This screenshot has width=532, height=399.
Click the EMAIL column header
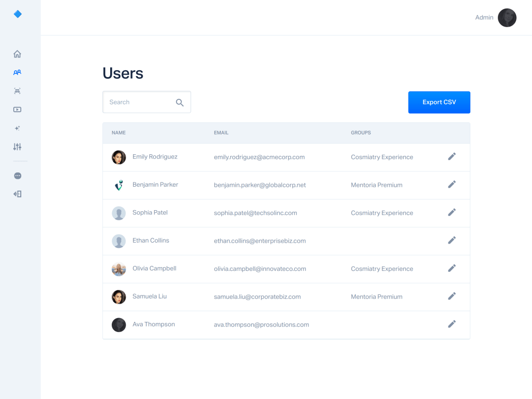tap(221, 132)
